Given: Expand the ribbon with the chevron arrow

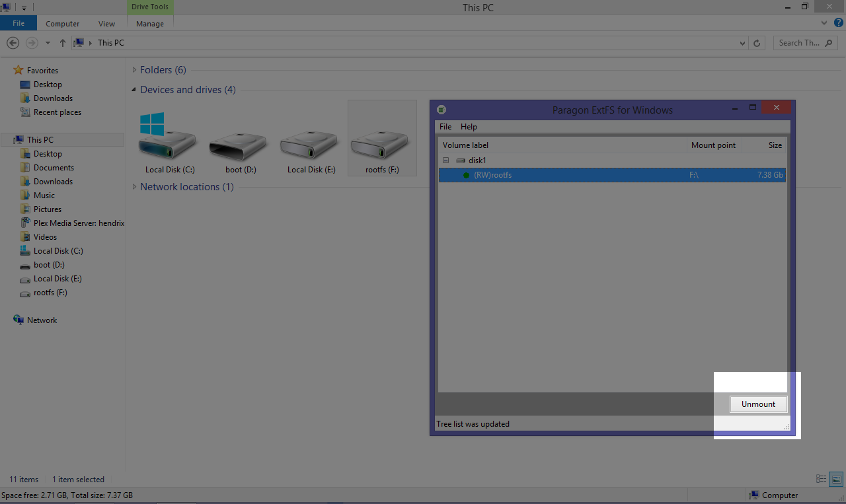Looking at the screenshot, I should (824, 22).
